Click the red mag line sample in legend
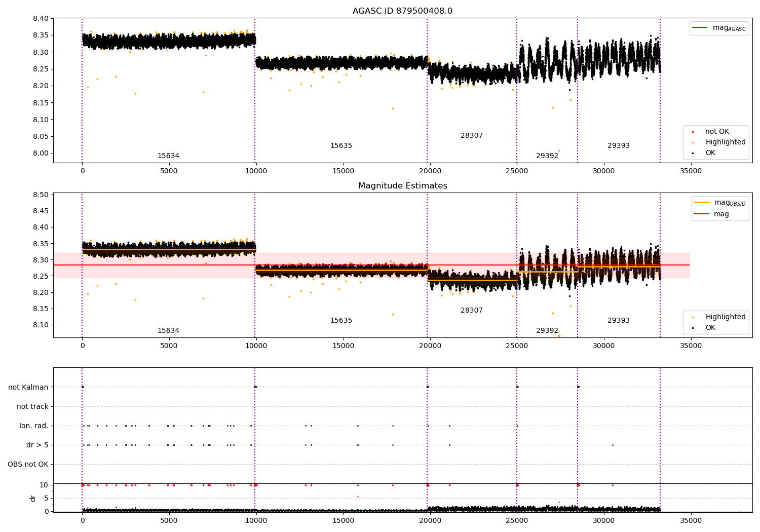The height and width of the screenshot is (532, 760). 701,214
